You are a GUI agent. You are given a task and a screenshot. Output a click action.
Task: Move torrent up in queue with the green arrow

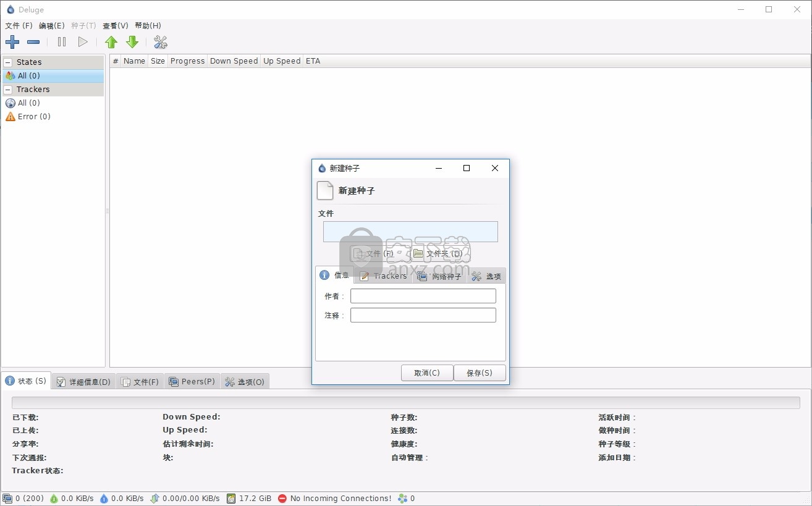click(x=111, y=42)
